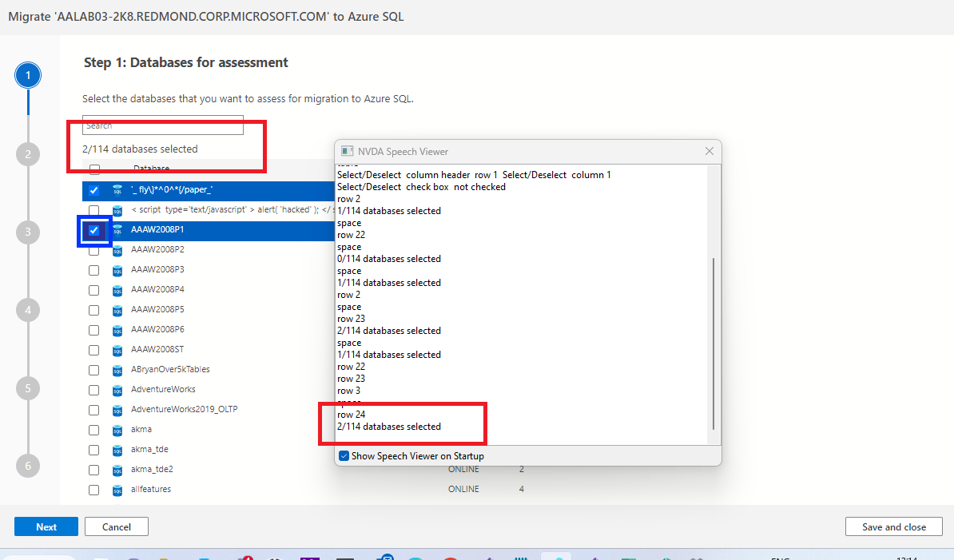Image resolution: width=954 pixels, height=560 pixels.
Task: Click the database icon next to AdventureWorks
Action: [117, 389]
